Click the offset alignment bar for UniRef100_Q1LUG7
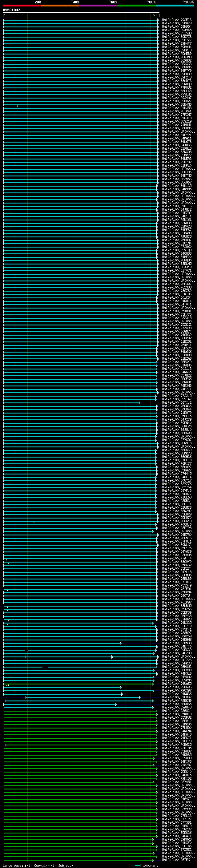Screen dimensions: 197x868 pyautogui.click(x=83, y=697)
